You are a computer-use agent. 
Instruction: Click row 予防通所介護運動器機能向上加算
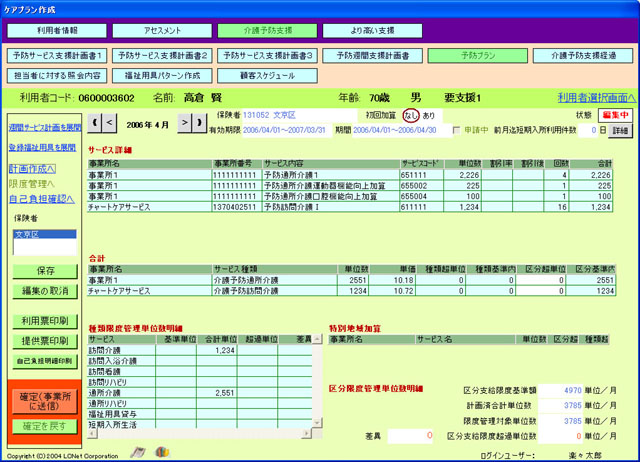pos(350,186)
